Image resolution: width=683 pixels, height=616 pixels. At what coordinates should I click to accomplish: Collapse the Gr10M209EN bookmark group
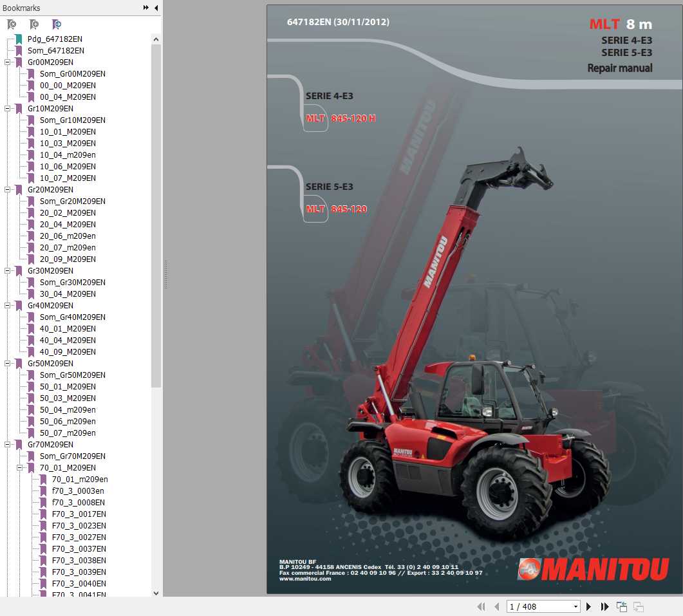coord(8,109)
